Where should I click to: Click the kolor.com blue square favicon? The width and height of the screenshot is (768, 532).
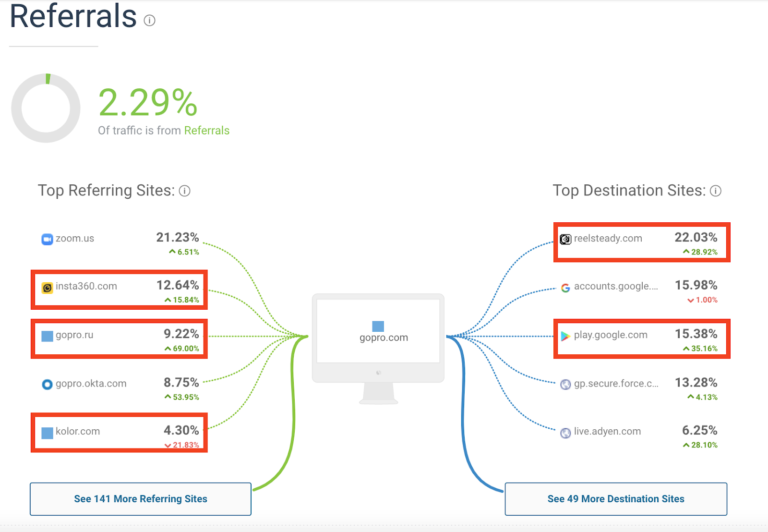(47, 433)
